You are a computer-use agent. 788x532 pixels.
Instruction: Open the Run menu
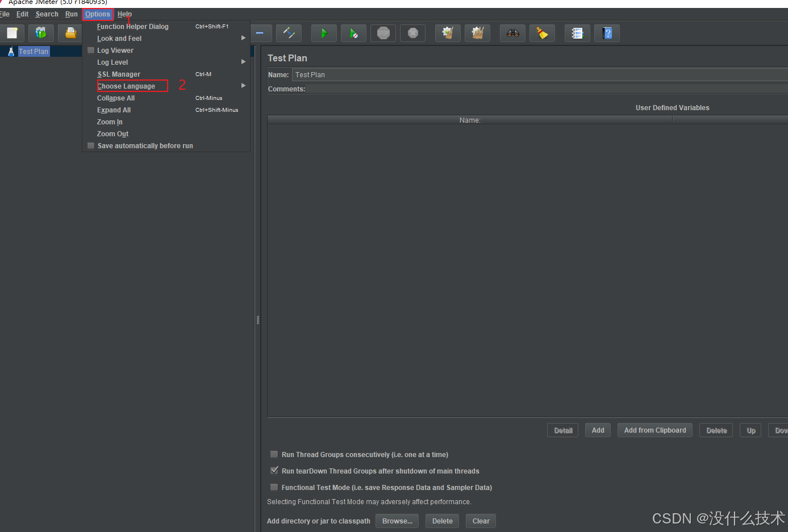(71, 14)
